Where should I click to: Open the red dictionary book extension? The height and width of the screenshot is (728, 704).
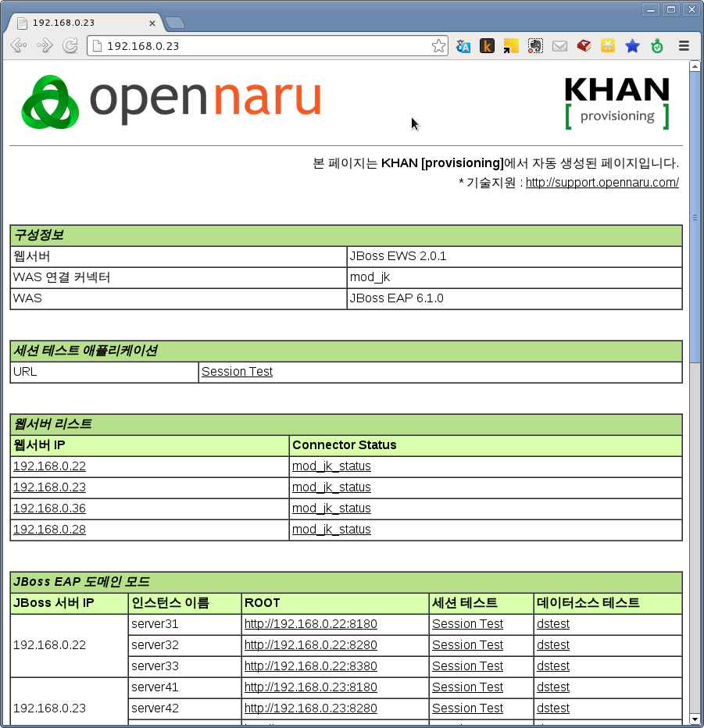click(x=584, y=46)
